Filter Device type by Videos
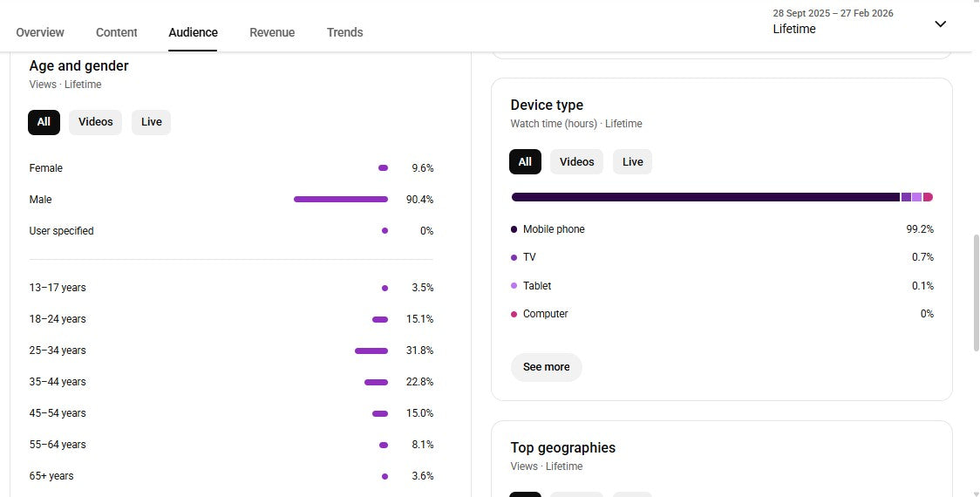The image size is (980, 497). (576, 162)
